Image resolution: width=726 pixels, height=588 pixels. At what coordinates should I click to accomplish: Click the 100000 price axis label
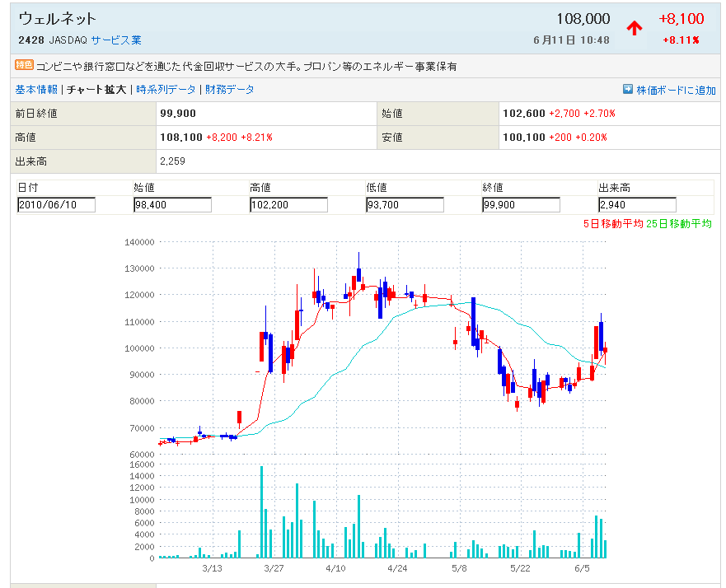coord(139,348)
